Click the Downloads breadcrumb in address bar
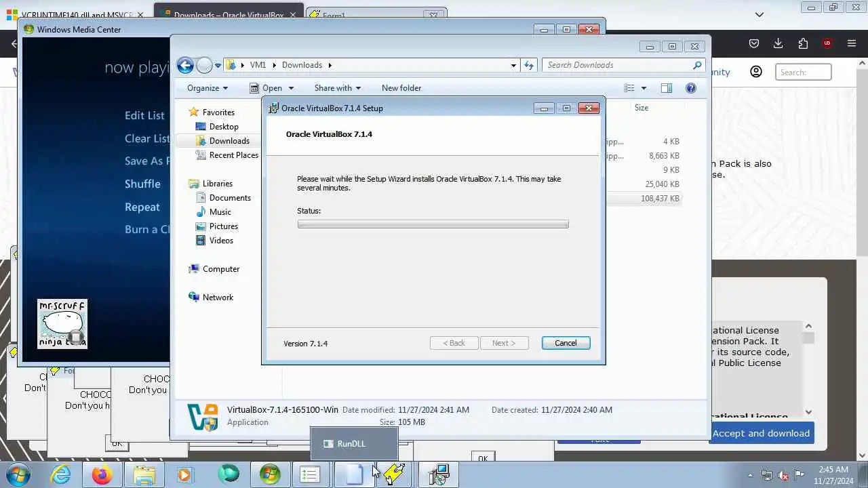This screenshot has height=488, width=868. [x=302, y=65]
